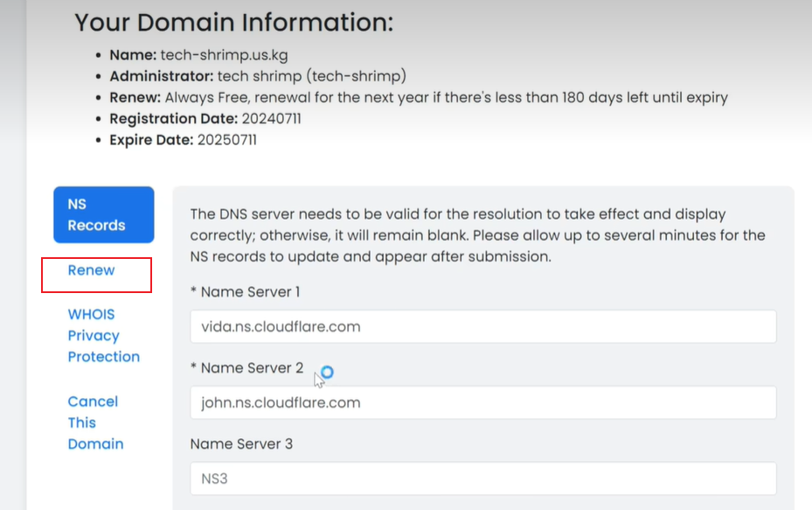Click the DNS server validity notice paragraph
Image resolution: width=812 pixels, height=510 pixels.
(x=477, y=235)
